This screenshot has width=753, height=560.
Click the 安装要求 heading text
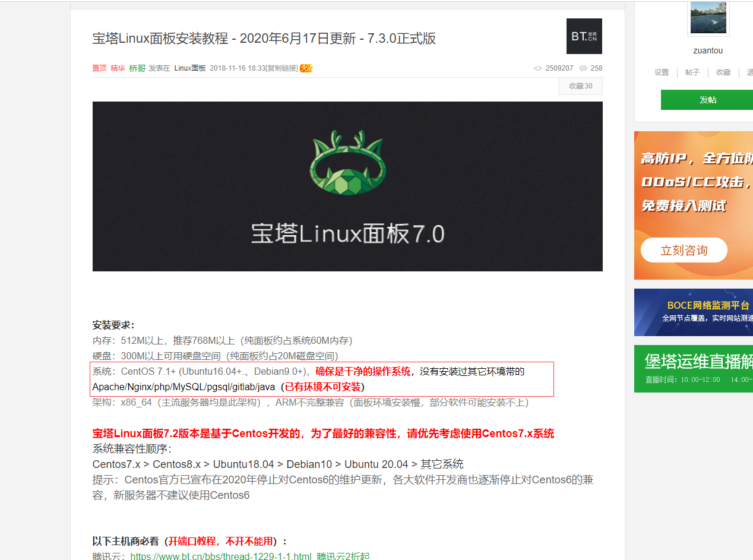click(x=113, y=325)
